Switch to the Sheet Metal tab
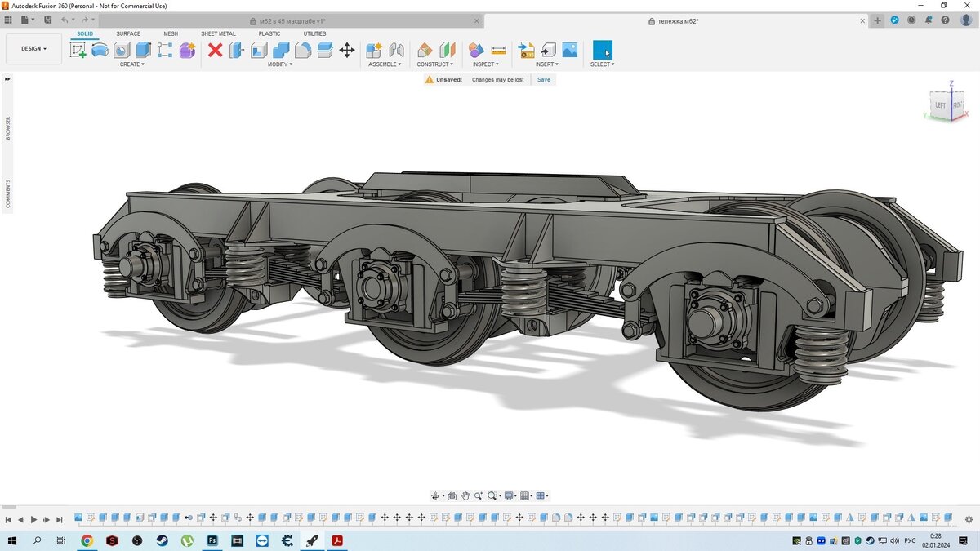The image size is (980, 551). click(218, 33)
